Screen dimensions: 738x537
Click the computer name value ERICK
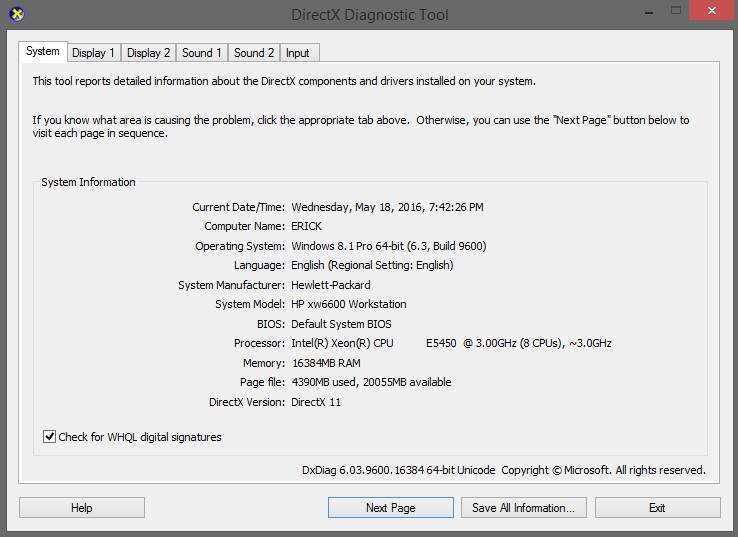click(x=308, y=226)
